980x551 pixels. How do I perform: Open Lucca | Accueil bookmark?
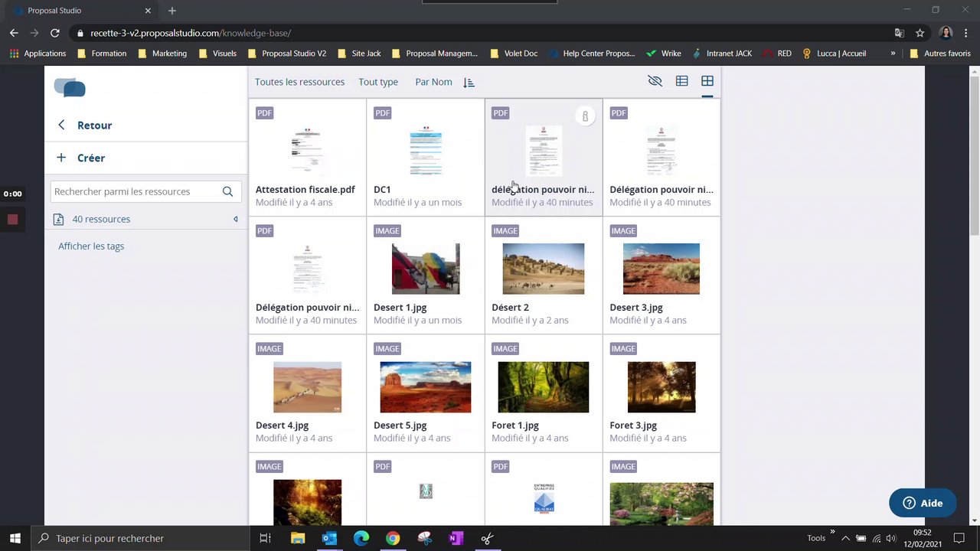[834, 54]
